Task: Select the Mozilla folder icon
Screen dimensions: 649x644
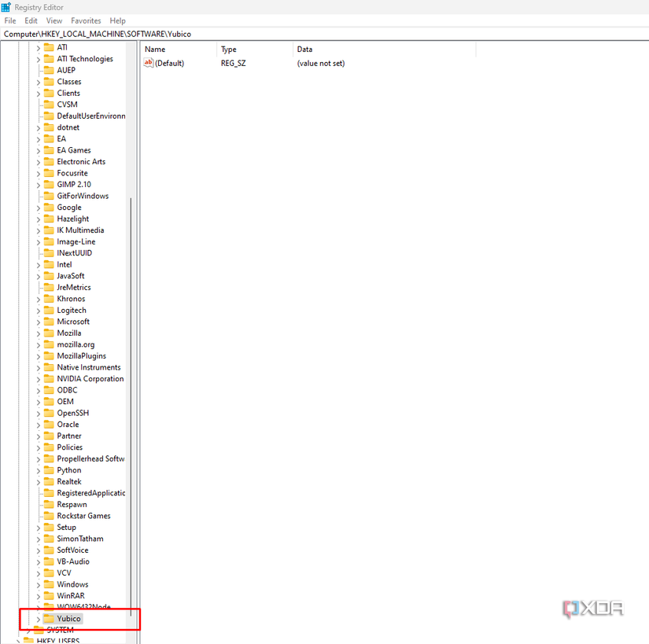Action: 49,333
